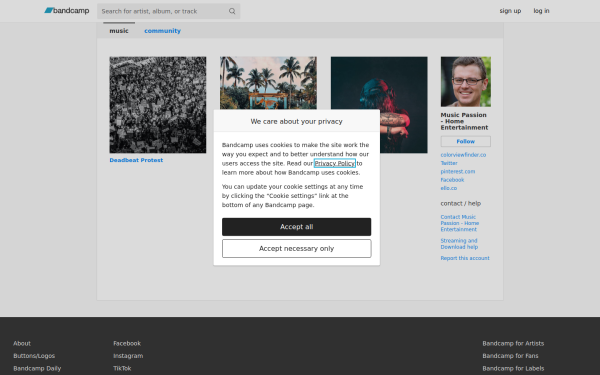Viewport: 600px width, 375px height.
Task: Open the pinterest.com link
Action: (x=458, y=171)
